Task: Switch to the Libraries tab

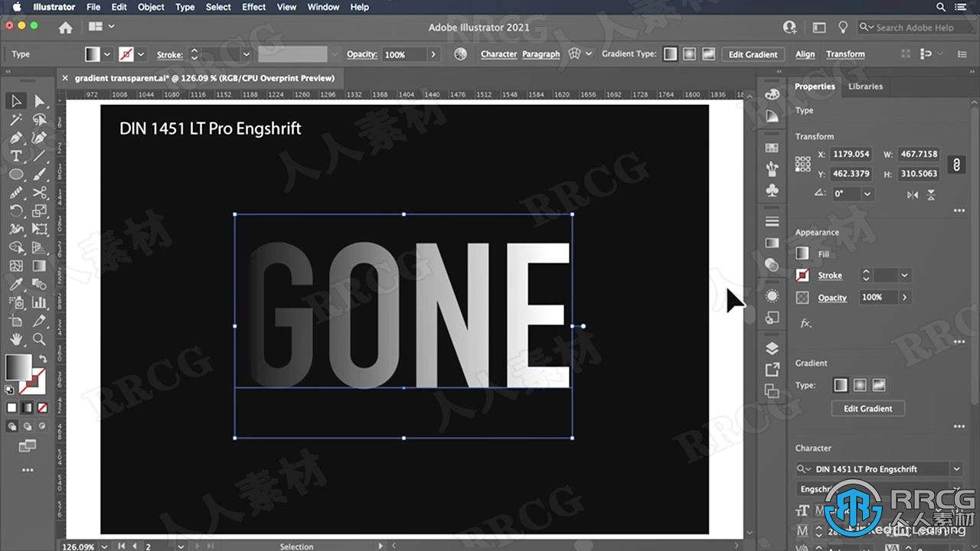Action: pyautogui.click(x=865, y=86)
